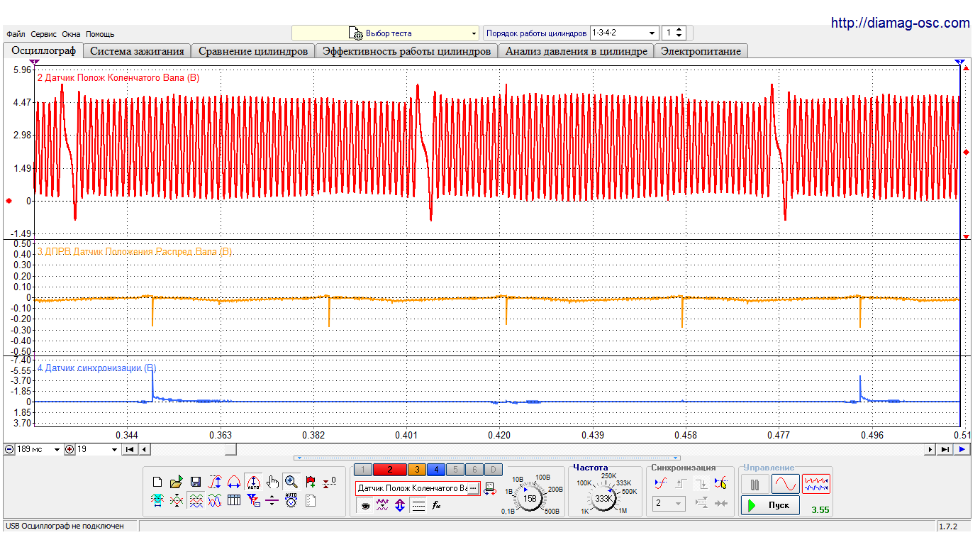Open the cylinder firing order 1-3-4-2 dropdown
The width and height of the screenshot is (980, 535).
[x=625, y=33]
